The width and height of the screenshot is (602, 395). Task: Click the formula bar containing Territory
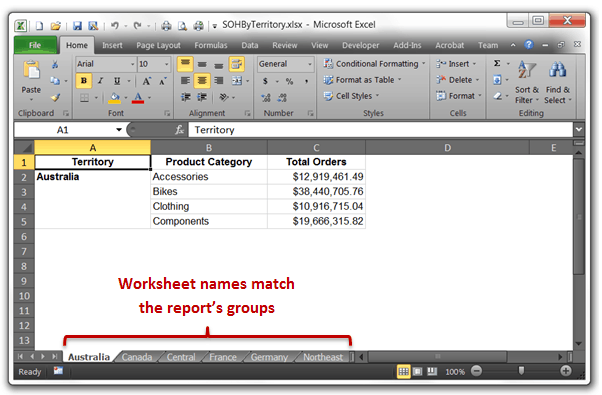381,130
